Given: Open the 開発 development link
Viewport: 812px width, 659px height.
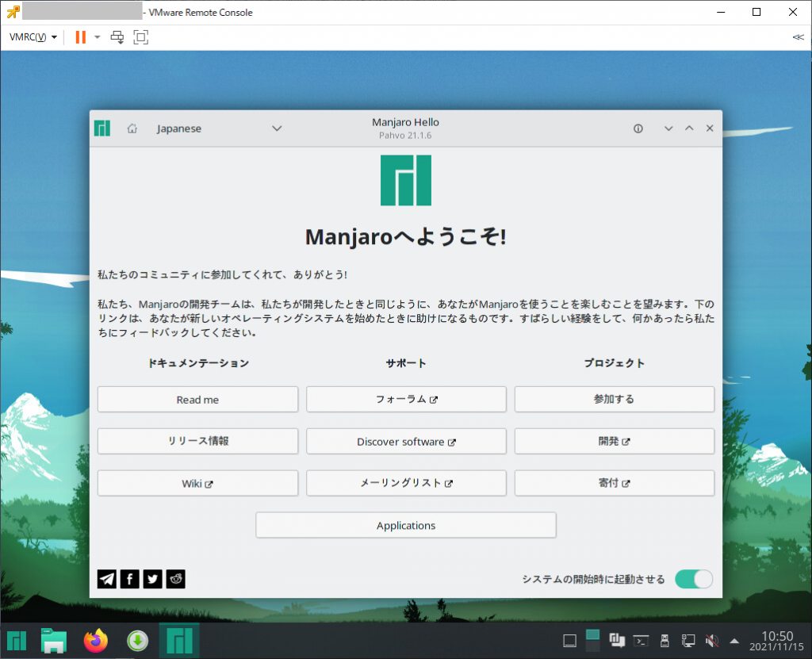Looking at the screenshot, I should click(615, 442).
